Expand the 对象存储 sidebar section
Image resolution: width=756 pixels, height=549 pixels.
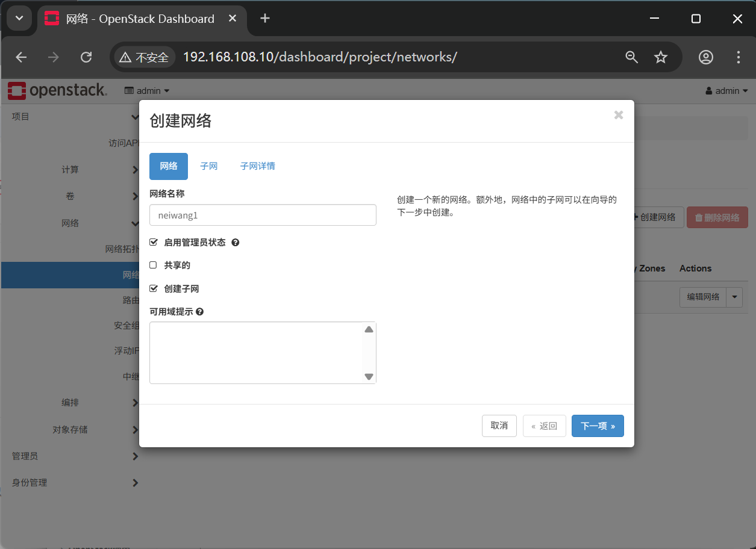coord(70,430)
